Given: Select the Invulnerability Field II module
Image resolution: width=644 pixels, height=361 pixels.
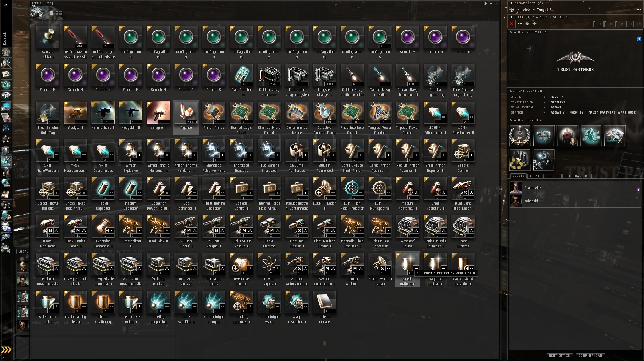Looking at the screenshot, I should click(75, 308).
